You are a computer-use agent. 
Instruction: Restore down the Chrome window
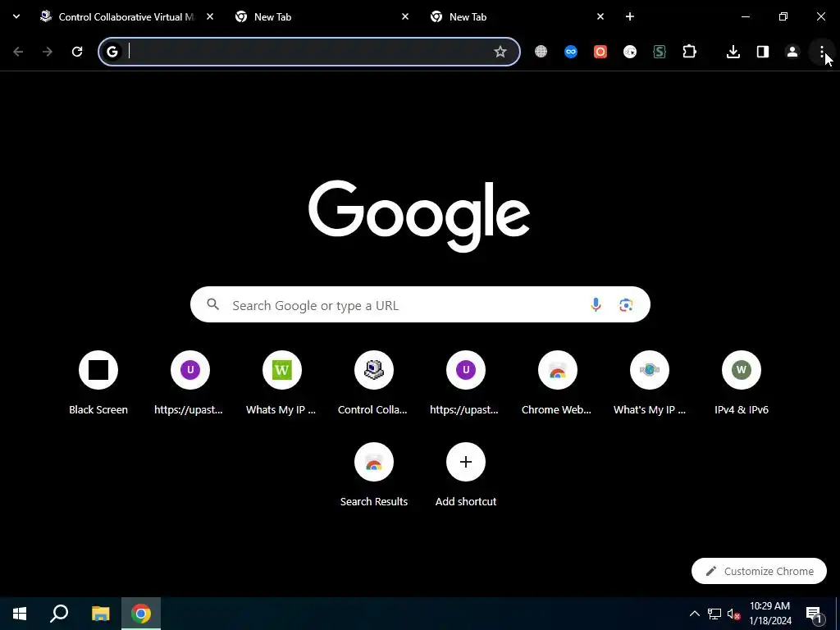(783, 16)
